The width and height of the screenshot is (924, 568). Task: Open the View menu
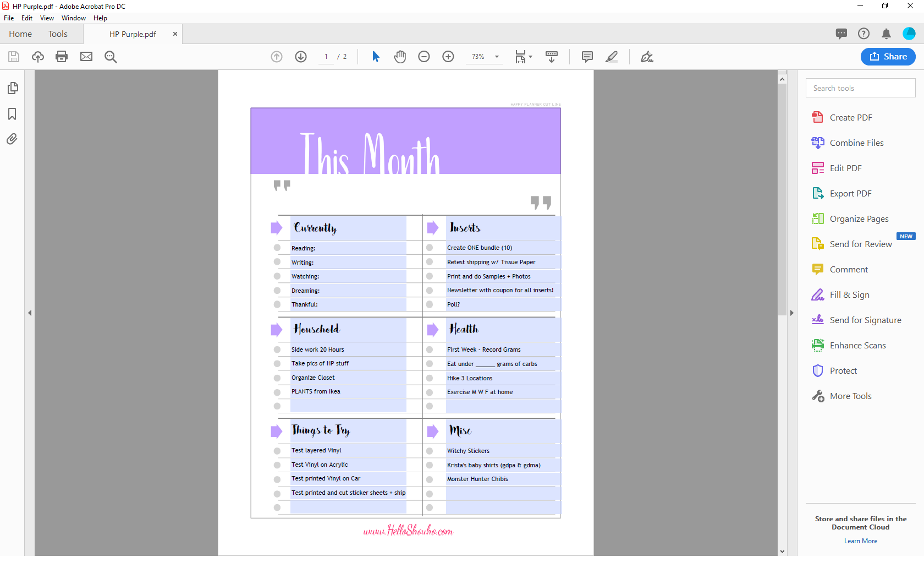pyautogui.click(x=47, y=18)
